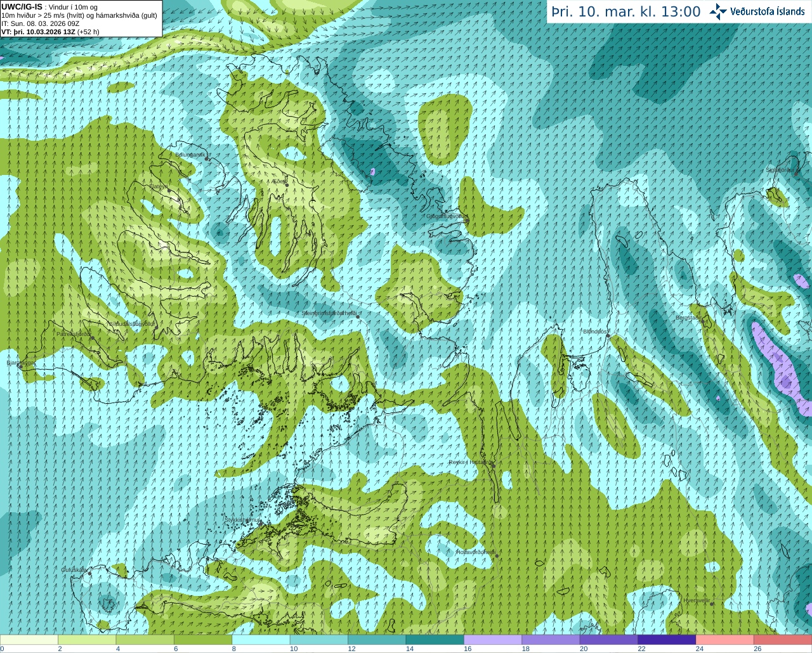Click the 'Þri. 10. mar. kl. 13:00' date header
Image resolution: width=812 pixels, height=653 pixels.
pyautogui.click(x=626, y=11)
